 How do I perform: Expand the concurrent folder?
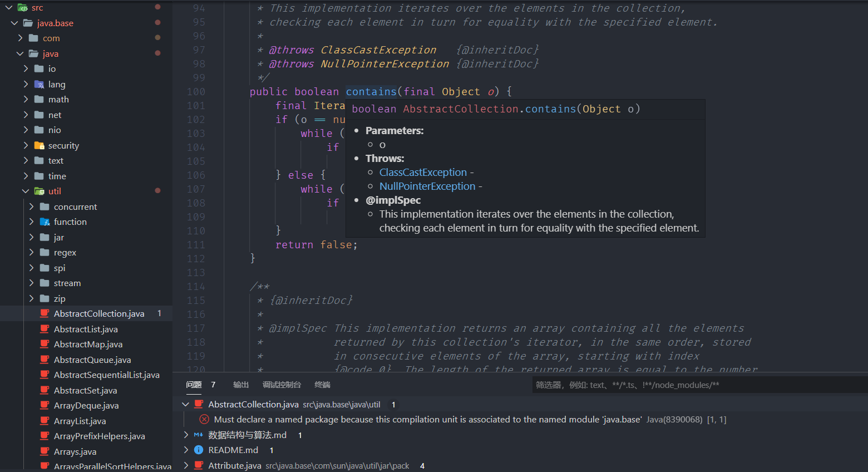coord(32,206)
